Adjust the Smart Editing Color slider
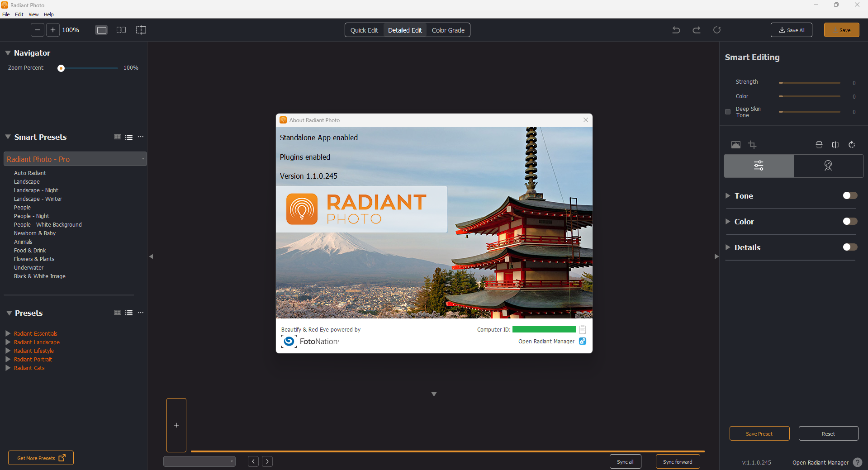868x470 pixels. tap(810, 96)
